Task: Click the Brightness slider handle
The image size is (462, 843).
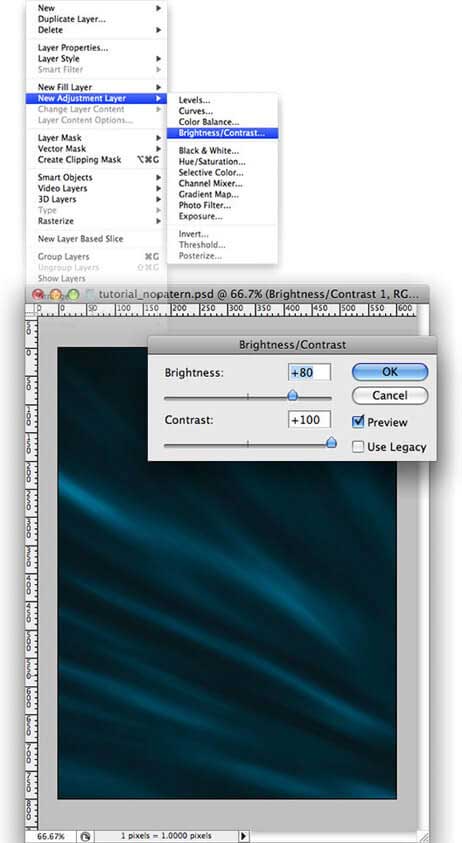Action: [x=292, y=396]
